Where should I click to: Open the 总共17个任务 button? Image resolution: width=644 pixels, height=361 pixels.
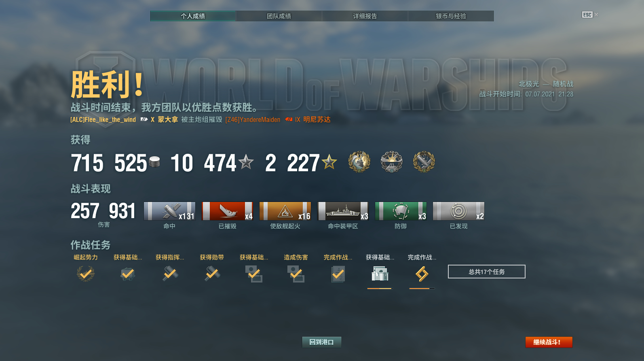click(487, 272)
